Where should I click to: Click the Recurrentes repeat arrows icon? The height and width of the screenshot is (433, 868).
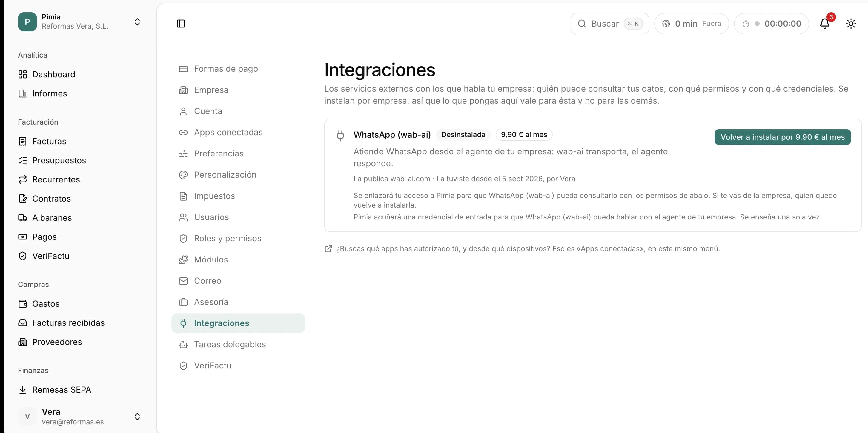(x=23, y=179)
